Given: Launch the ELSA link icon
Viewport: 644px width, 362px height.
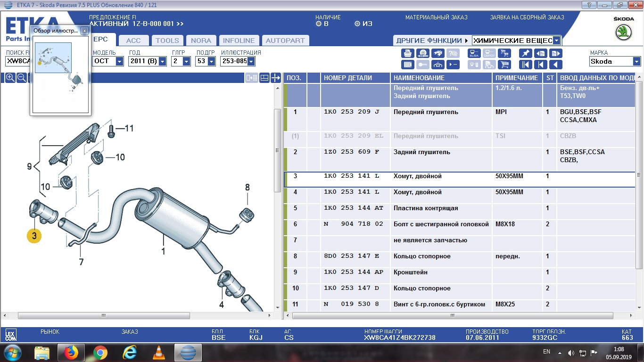Looking at the screenshot, I should tap(474, 53).
